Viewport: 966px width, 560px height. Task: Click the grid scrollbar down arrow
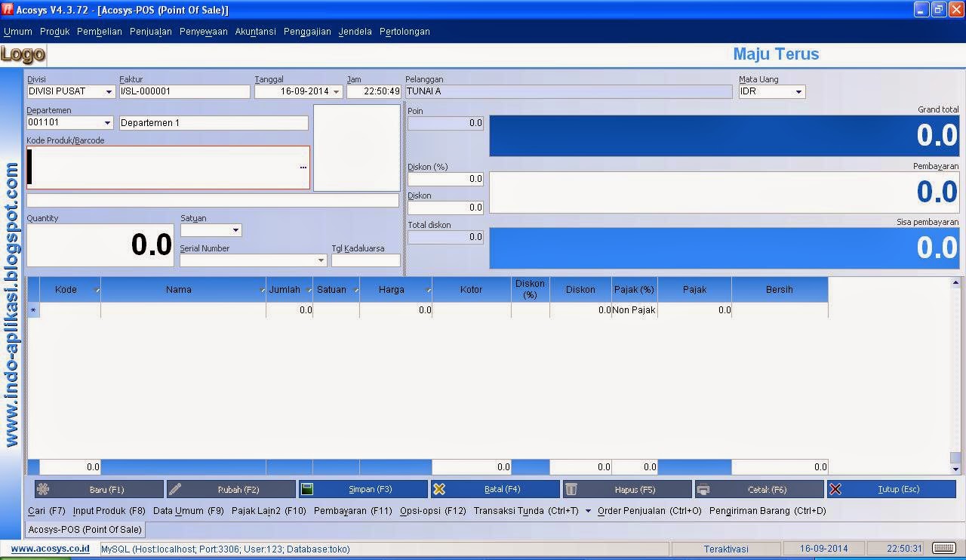955,469
